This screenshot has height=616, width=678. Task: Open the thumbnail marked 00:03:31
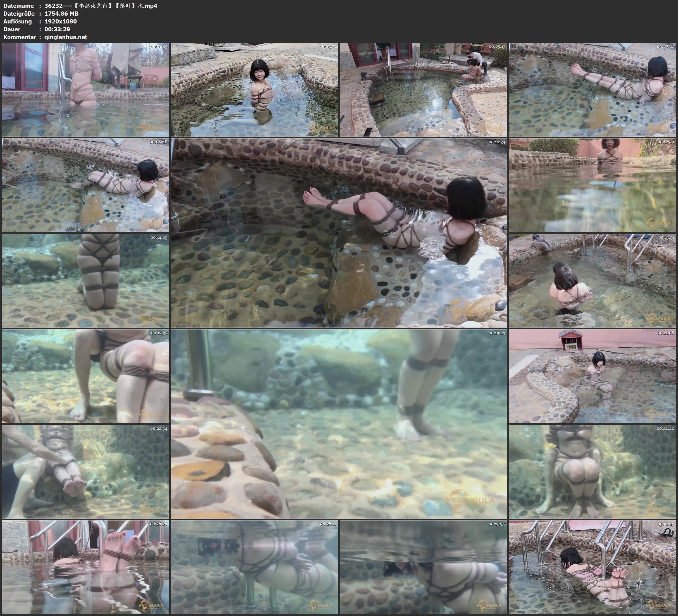coord(254,90)
